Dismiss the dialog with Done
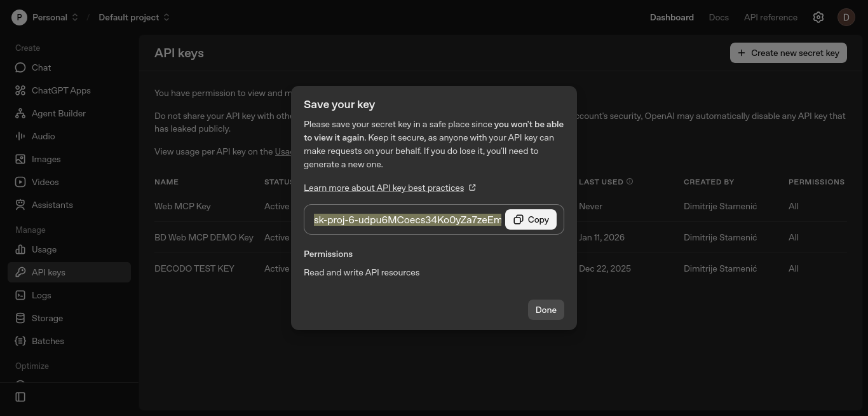Screen dimensions: 868x416 [x=545, y=310]
